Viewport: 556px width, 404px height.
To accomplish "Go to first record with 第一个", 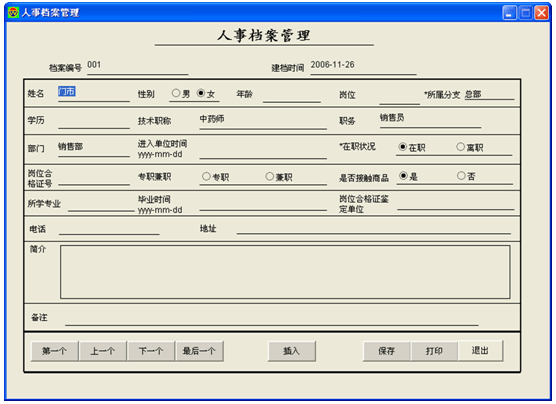I will tap(55, 351).
